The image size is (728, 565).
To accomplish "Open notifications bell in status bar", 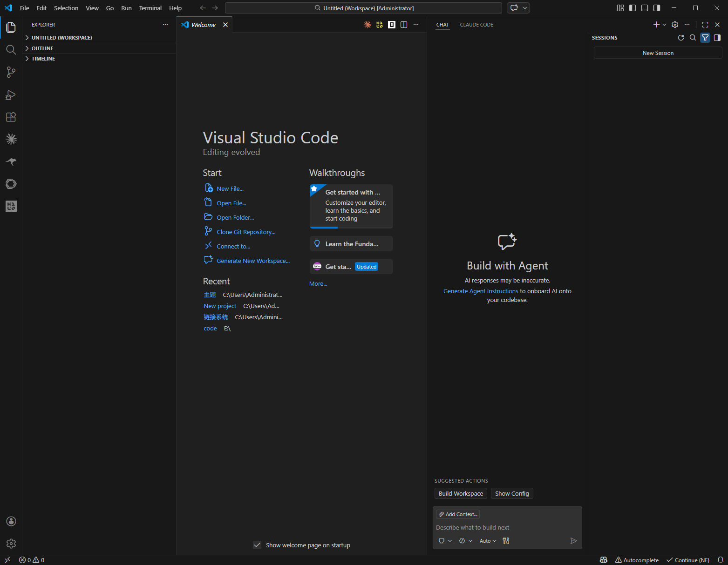I will pyautogui.click(x=720, y=560).
